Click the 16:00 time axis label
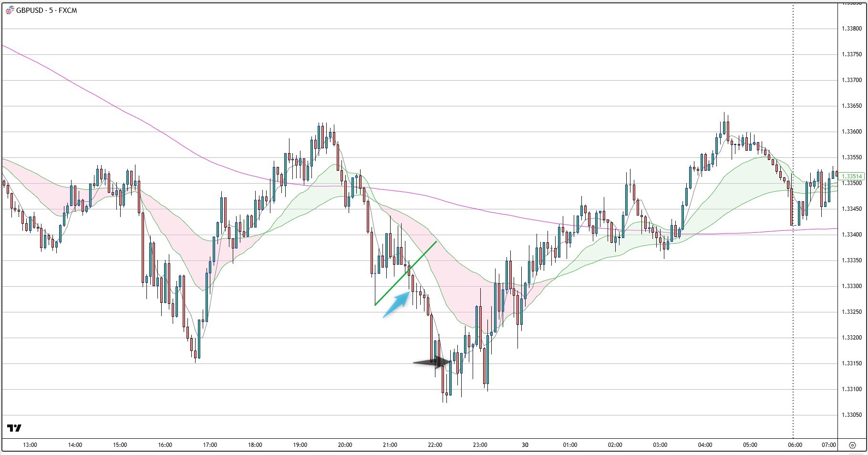This screenshot has height=455, width=868. tap(165, 445)
